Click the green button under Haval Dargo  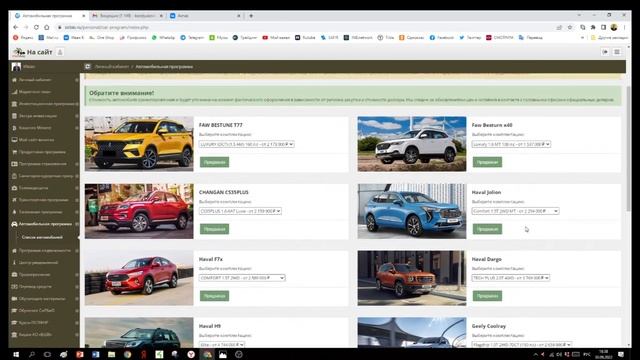click(x=487, y=296)
